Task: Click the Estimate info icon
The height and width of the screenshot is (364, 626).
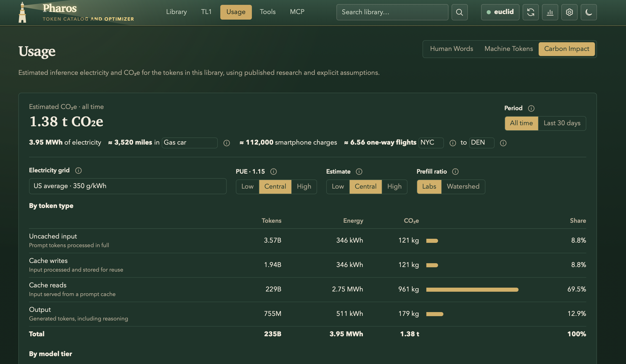Action: point(359,172)
